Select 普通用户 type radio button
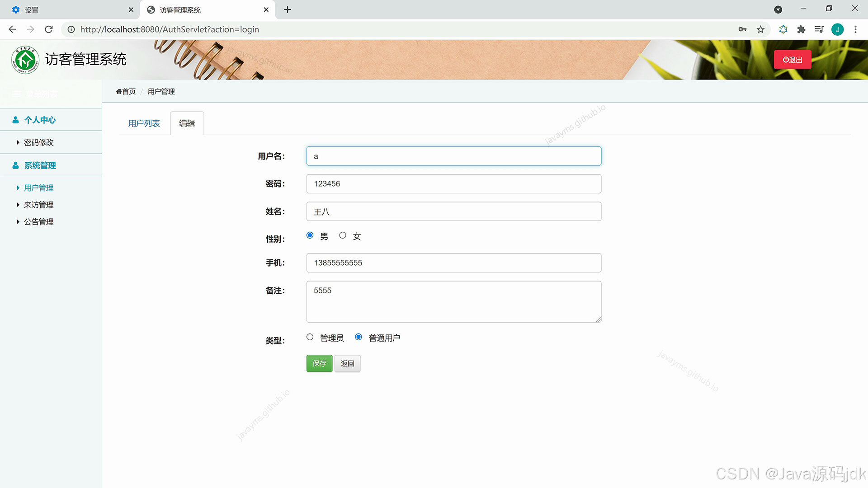Screen dimensions: 868x488 pyautogui.click(x=359, y=337)
